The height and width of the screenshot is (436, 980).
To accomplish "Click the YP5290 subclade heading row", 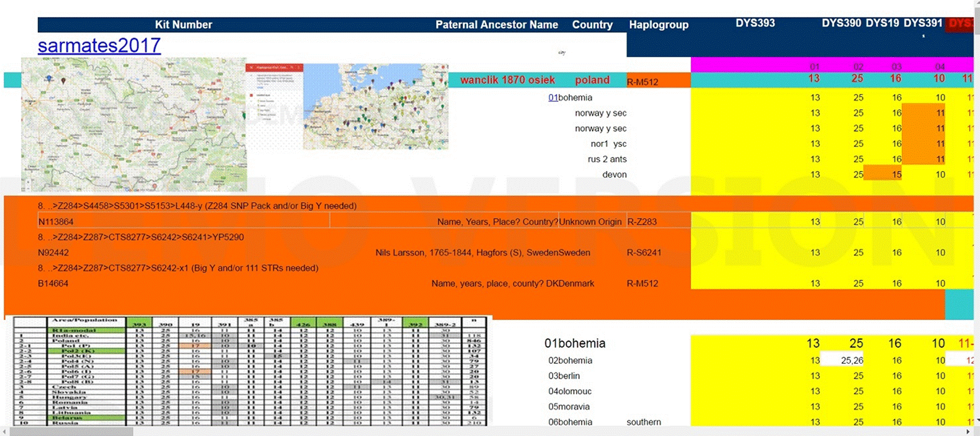I will tap(141, 237).
